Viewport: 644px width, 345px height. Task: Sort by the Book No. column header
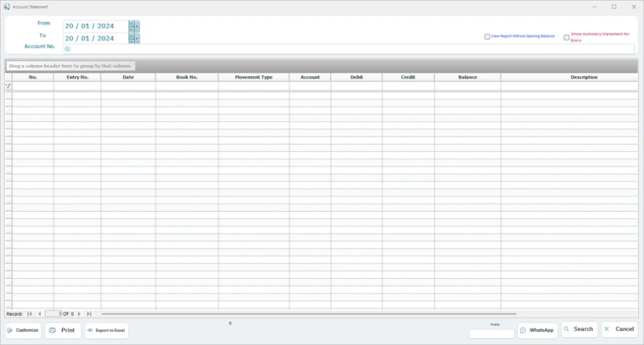pos(187,77)
